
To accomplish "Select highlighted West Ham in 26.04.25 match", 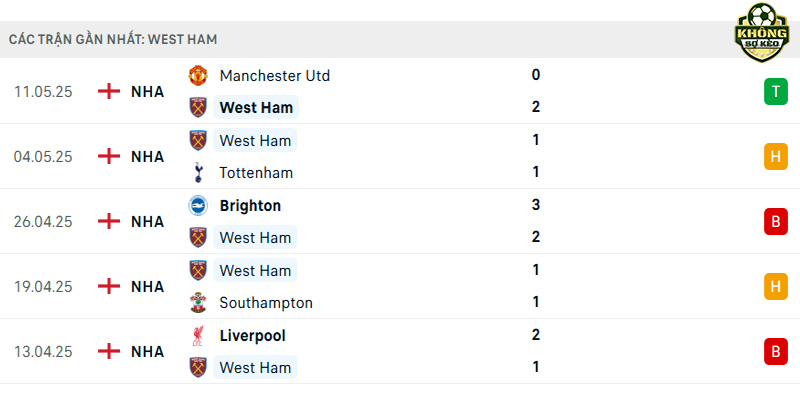I will pyautogui.click(x=255, y=238).
